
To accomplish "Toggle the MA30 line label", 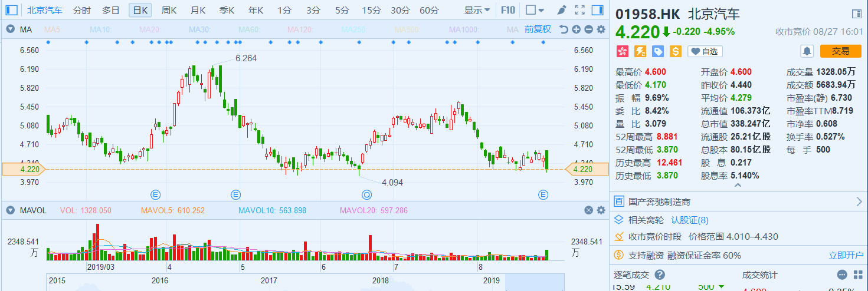I will coord(201,29).
